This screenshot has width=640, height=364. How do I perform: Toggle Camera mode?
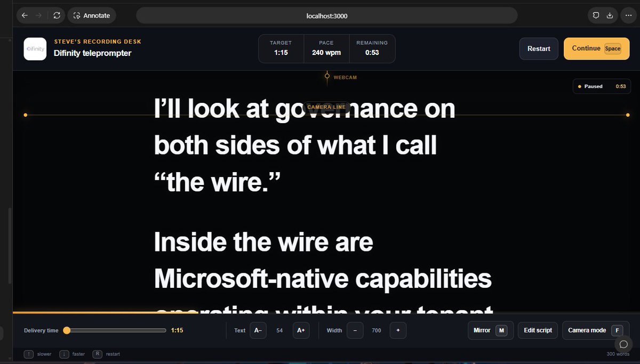tap(596, 330)
